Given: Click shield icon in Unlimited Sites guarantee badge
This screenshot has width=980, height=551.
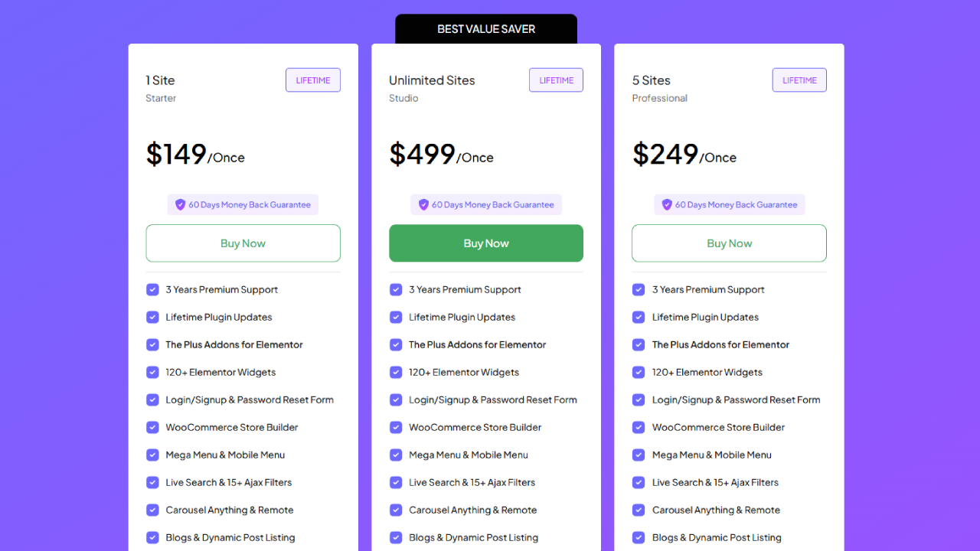Looking at the screenshot, I should click(423, 204).
